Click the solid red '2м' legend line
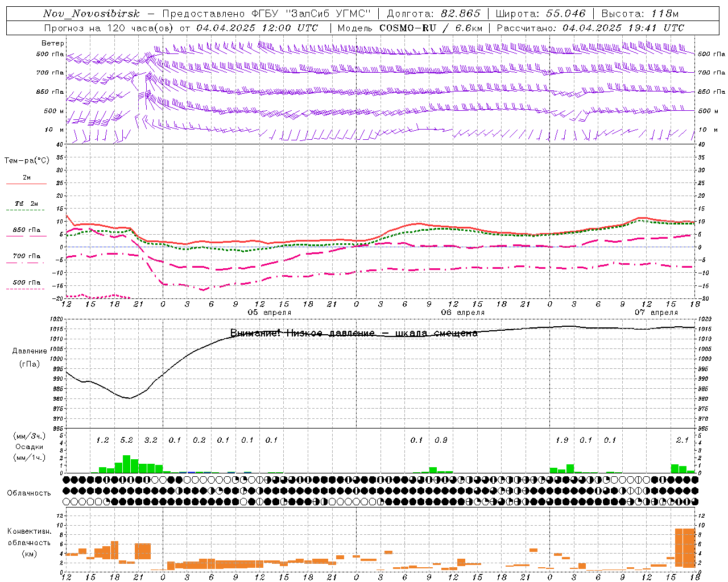Screen dimensions: 728x582 point(26,184)
